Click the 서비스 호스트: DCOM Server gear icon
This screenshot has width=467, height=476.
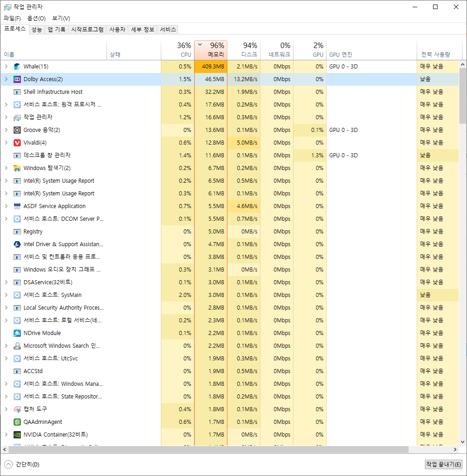click(x=17, y=219)
